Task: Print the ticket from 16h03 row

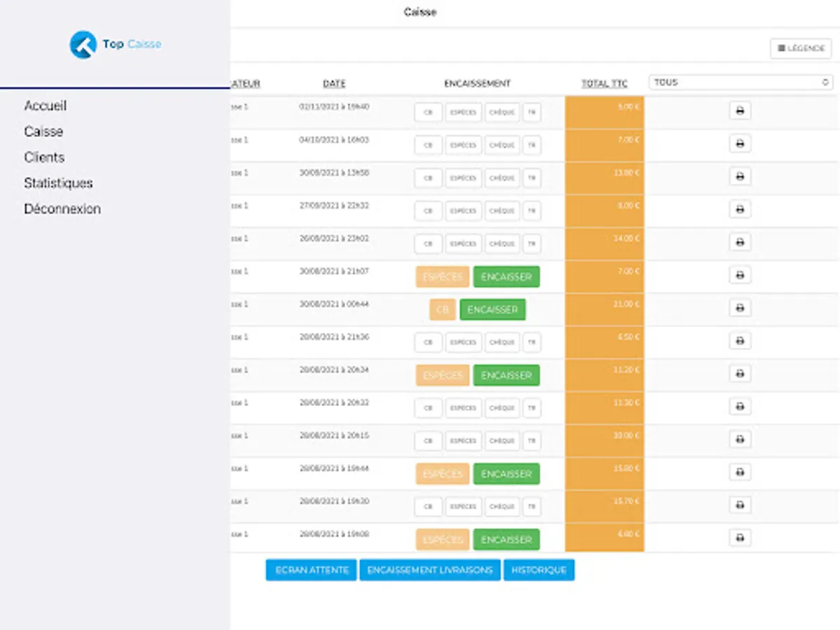Action: [740, 143]
